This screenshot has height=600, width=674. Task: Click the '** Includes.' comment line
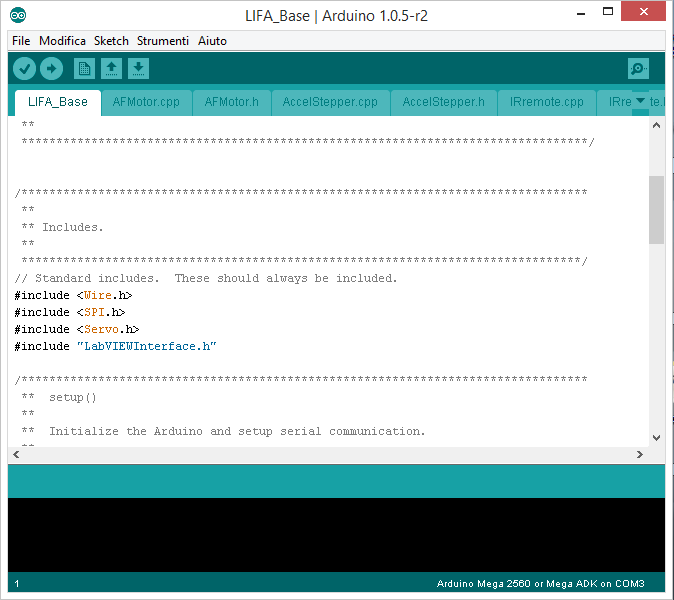coord(63,227)
